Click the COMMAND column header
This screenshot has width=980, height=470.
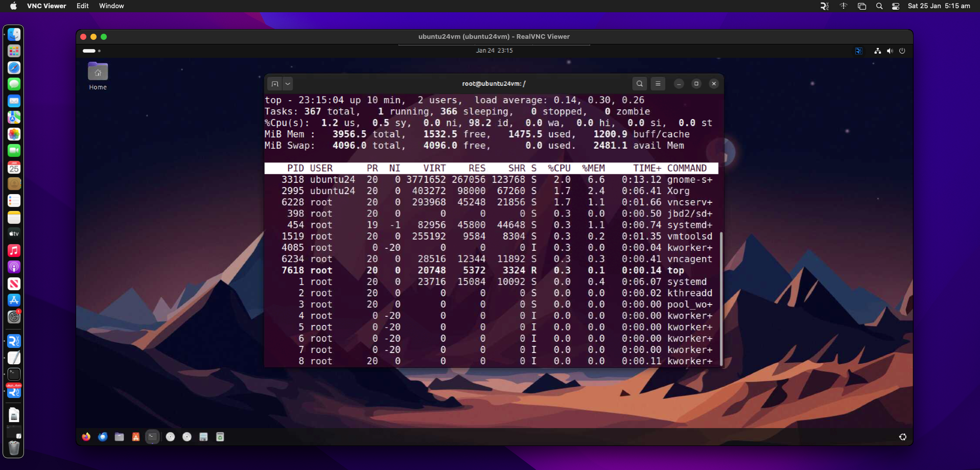click(x=687, y=168)
